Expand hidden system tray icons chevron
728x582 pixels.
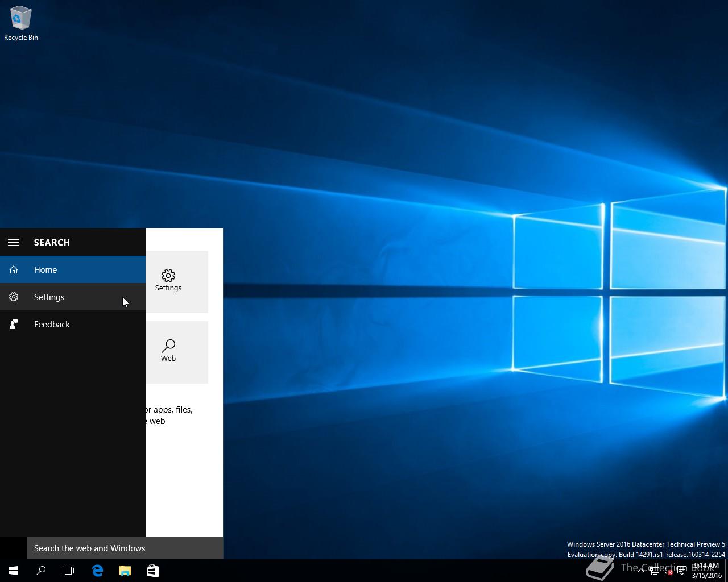point(641,571)
